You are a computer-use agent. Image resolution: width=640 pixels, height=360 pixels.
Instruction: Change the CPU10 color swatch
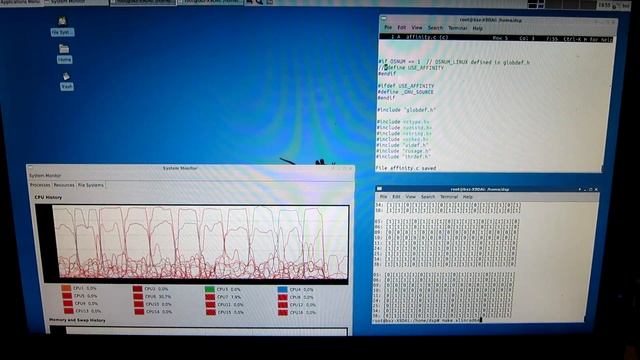139,304
